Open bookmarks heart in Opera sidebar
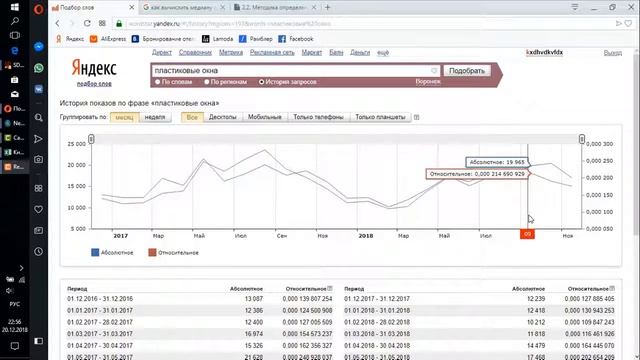640x360 pixels. pos(39,209)
